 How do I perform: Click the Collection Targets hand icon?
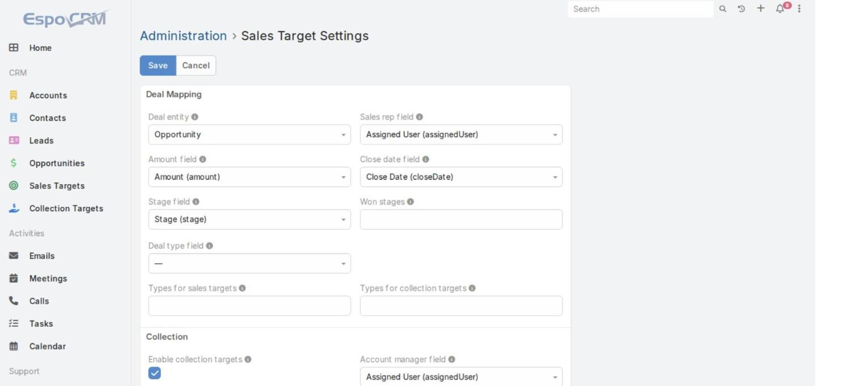tap(14, 208)
